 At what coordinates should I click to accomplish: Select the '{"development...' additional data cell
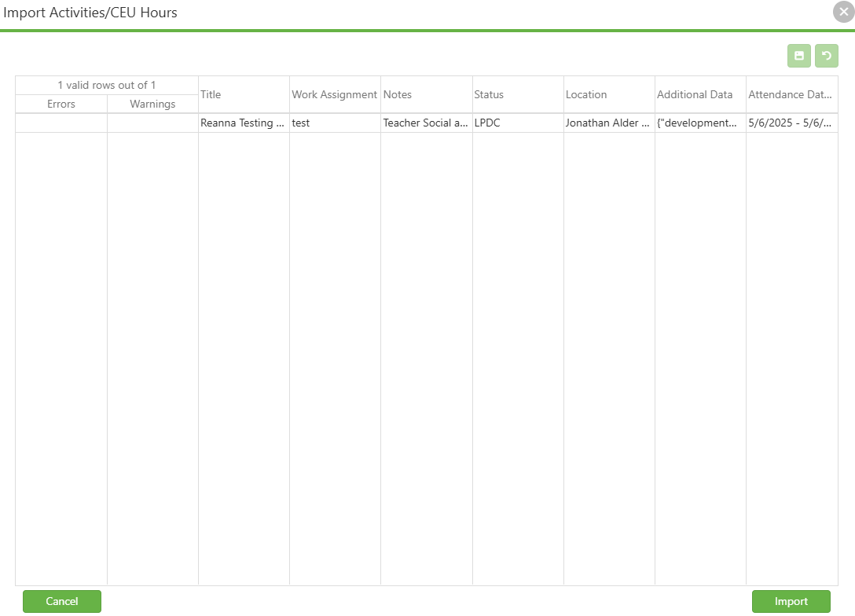700,123
